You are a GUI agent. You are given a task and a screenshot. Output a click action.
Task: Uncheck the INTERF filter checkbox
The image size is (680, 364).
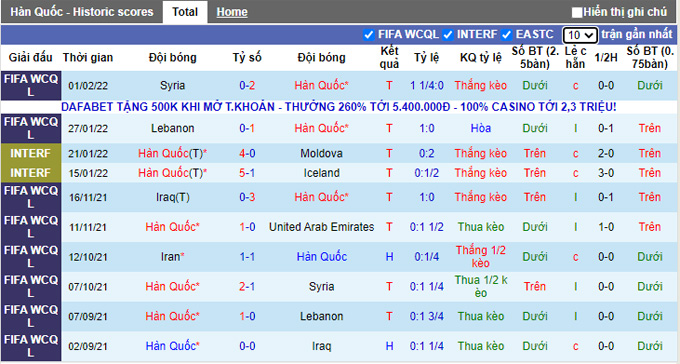coord(448,35)
